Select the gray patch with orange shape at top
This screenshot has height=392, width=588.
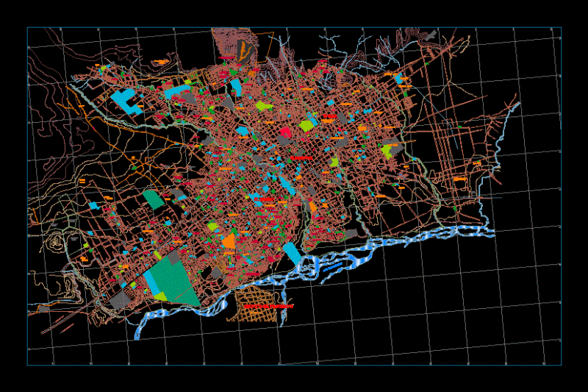click(243, 51)
